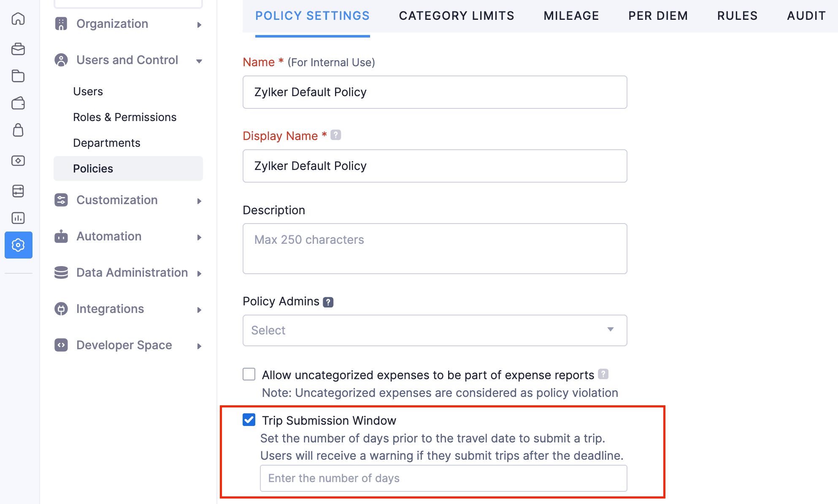
Task: Open Roles & Permissions in the sidebar
Action: pos(124,117)
